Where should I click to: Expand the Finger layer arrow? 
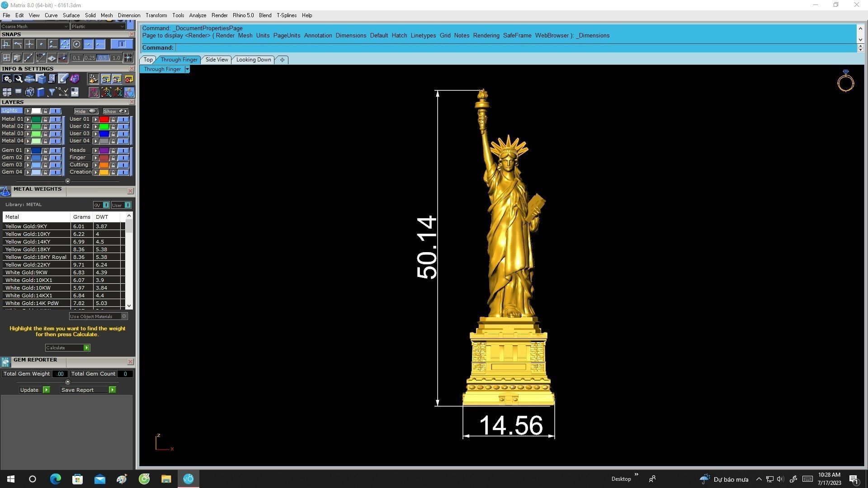95,158
